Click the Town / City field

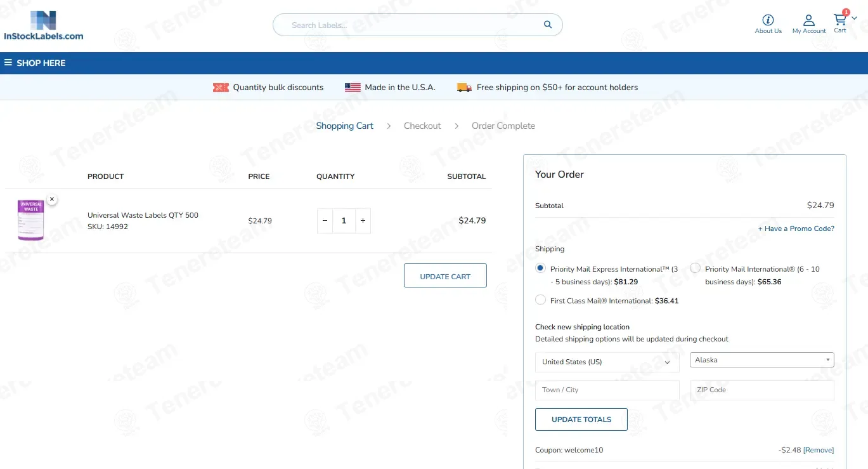click(x=607, y=390)
